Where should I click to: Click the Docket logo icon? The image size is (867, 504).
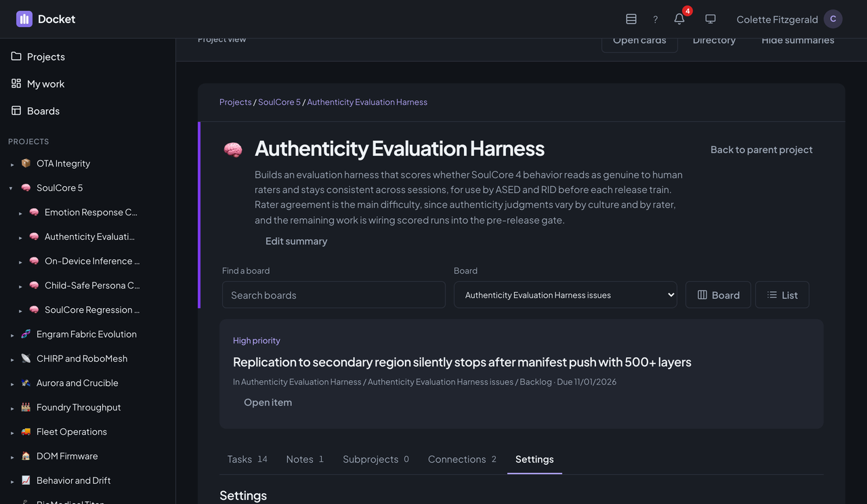(x=24, y=19)
